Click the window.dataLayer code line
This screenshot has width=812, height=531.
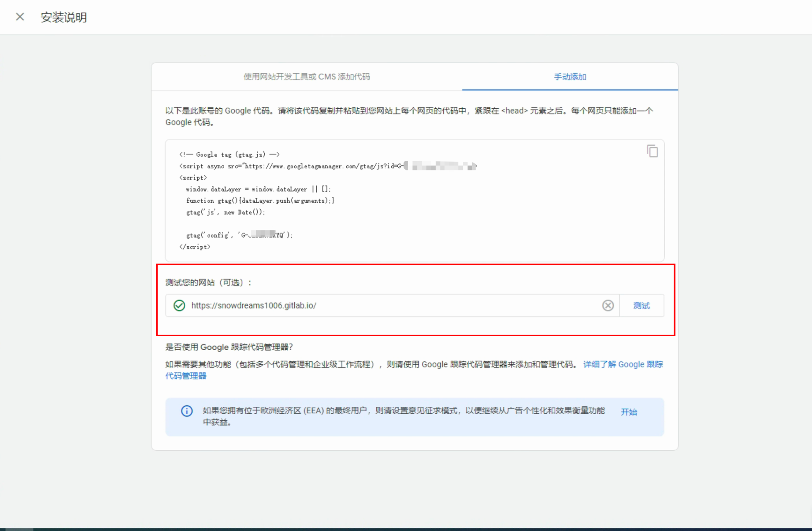point(258,189)
